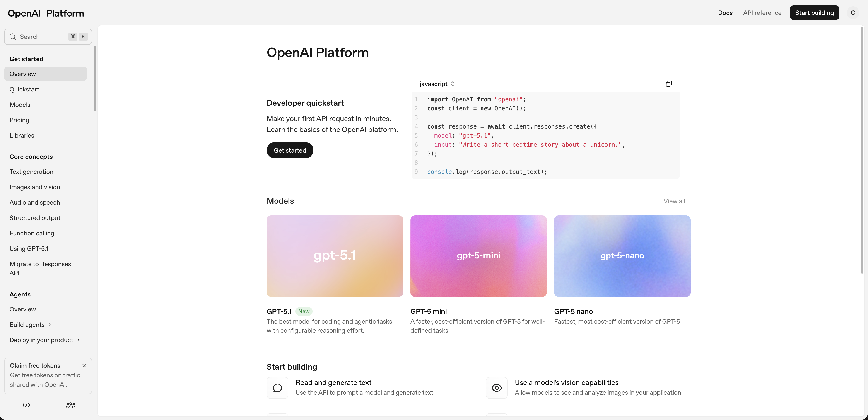
Task: Select Overview under Get started
Action: click(46, 74)
